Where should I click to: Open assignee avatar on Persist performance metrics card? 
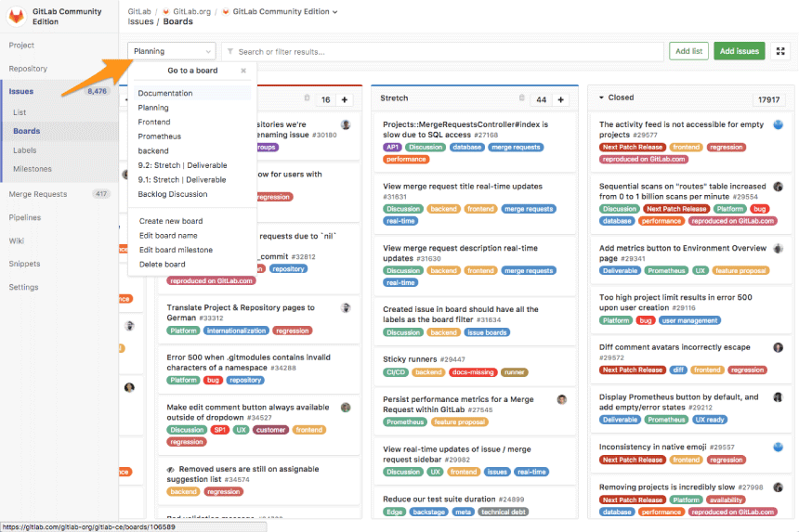pyautogui.click(x=562, y=399)
